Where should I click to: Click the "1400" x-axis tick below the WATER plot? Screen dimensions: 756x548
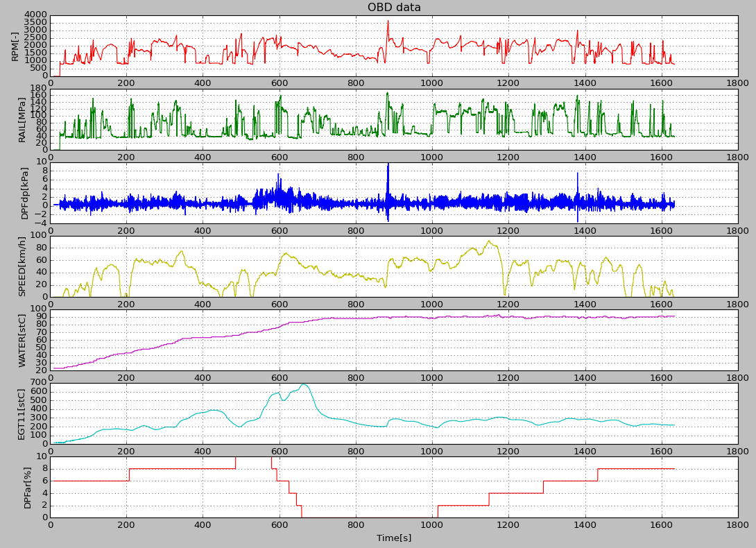(585, 378)
